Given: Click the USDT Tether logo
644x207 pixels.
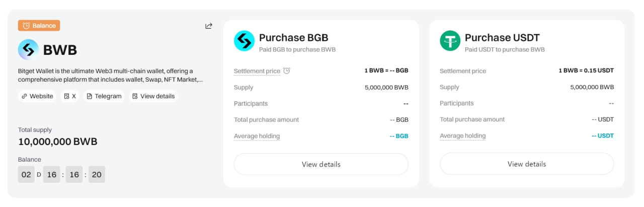Looking at the screenshot, I should (450, 41).
